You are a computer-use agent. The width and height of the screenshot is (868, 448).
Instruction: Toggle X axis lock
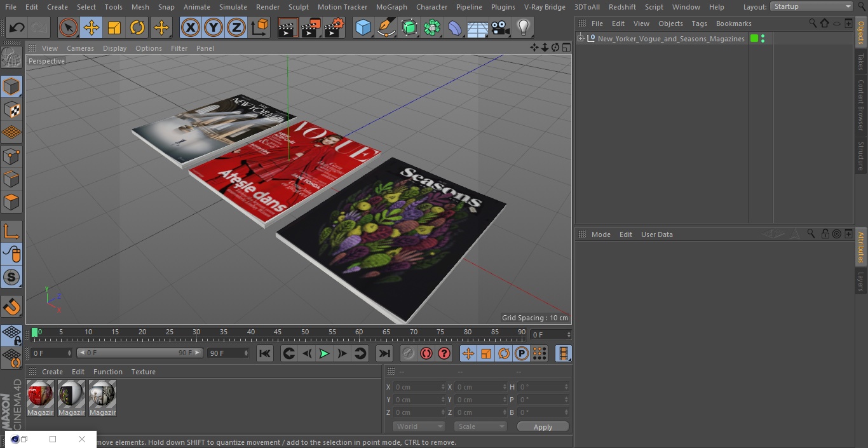(x=190, y=27)
